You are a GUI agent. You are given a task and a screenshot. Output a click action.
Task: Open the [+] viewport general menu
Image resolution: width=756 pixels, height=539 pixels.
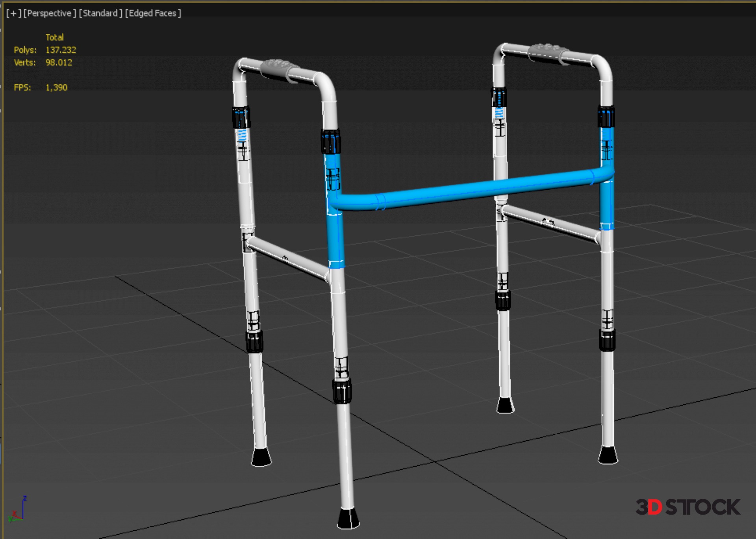coord(13,13)
